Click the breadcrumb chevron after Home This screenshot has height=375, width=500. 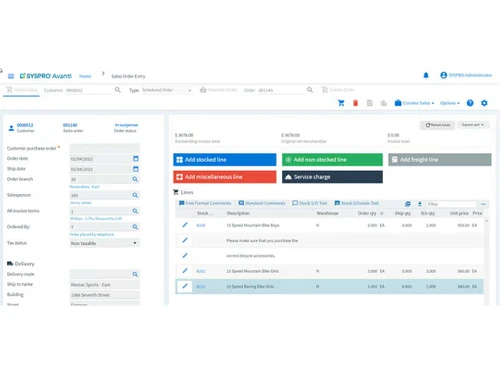click(x=103, y=73)
